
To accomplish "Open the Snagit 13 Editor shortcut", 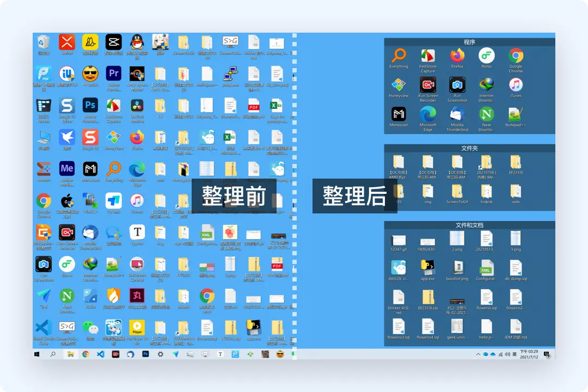I will click(67, 106).
